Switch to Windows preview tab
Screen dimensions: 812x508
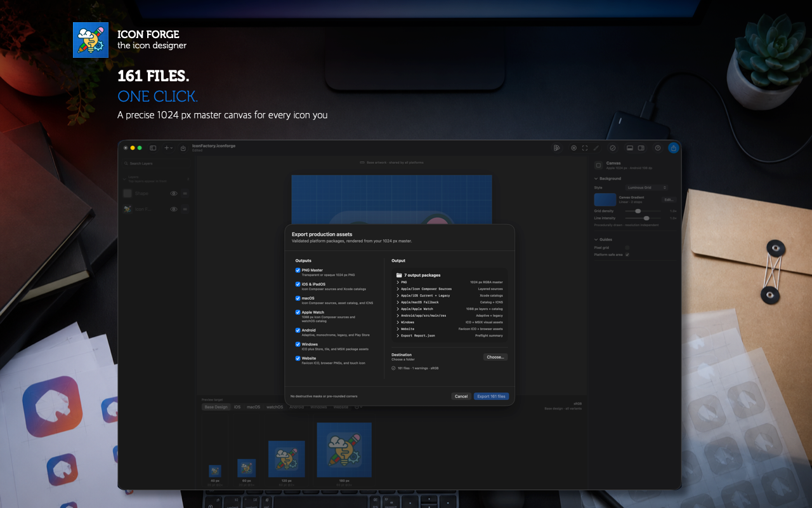click(x=318, y=407)
